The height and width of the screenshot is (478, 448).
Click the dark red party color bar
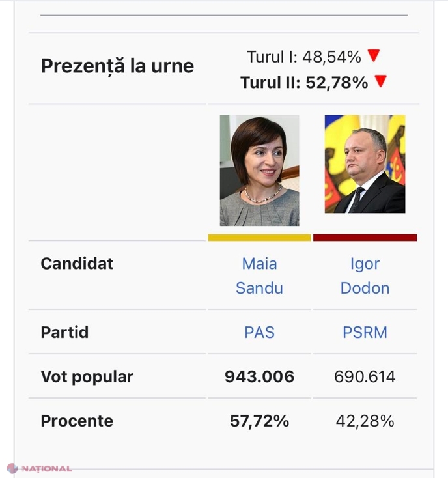(x=365, y=238)
